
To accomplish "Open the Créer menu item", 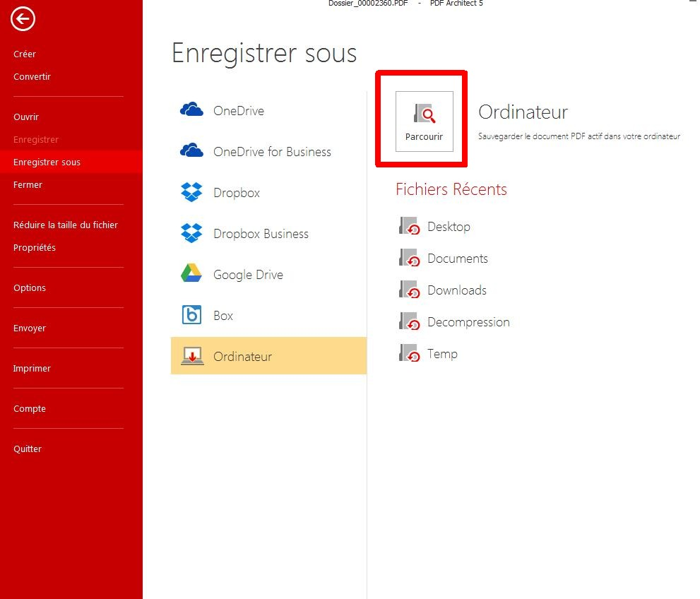I will 25,54.
